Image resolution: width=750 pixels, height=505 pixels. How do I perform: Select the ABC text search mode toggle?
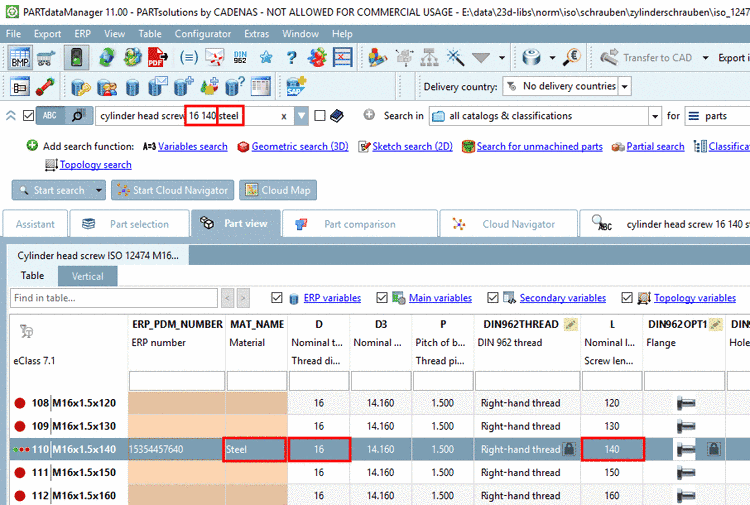(x=50, y=115)
